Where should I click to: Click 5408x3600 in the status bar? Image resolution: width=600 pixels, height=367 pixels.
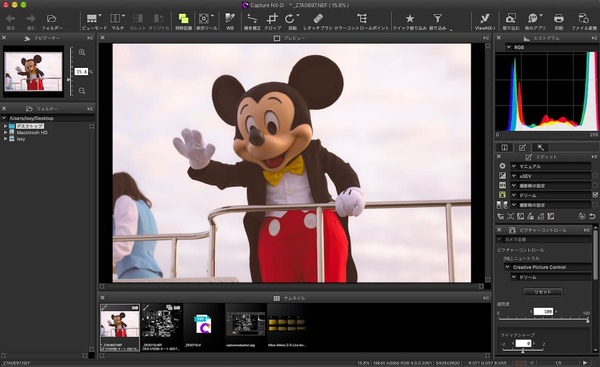pos(449,363)
